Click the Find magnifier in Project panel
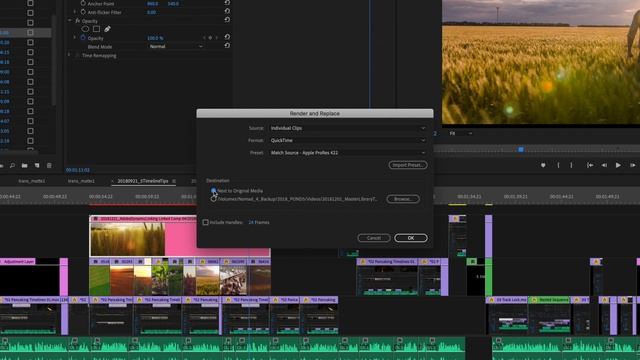This screenshot has width=640, height=360. (12, 165)
